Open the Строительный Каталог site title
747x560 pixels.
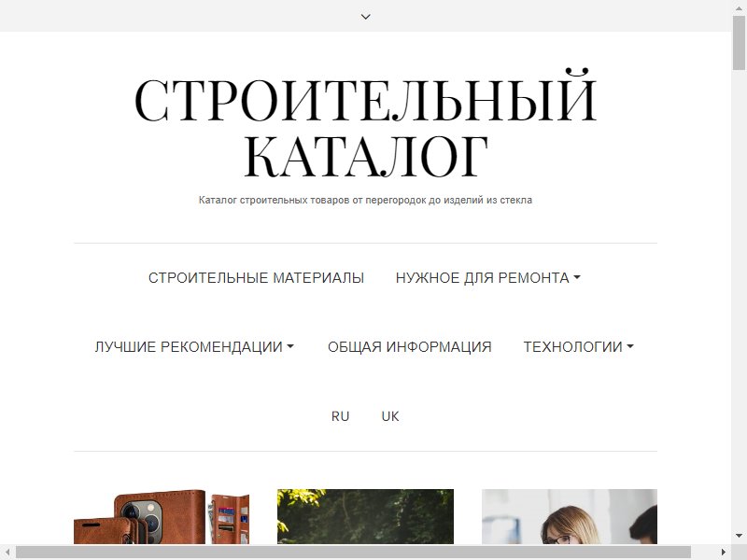365,125
